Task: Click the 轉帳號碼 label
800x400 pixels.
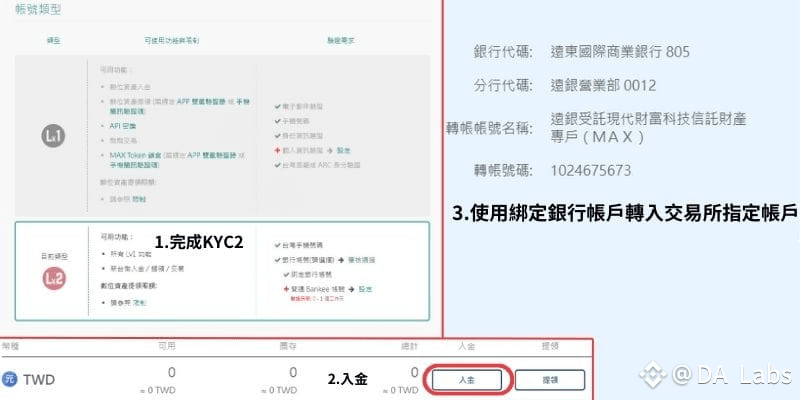Action: 503,170
